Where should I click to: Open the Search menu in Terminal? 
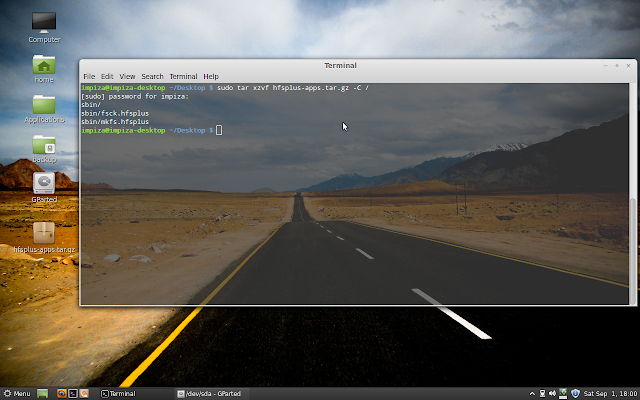152,76
